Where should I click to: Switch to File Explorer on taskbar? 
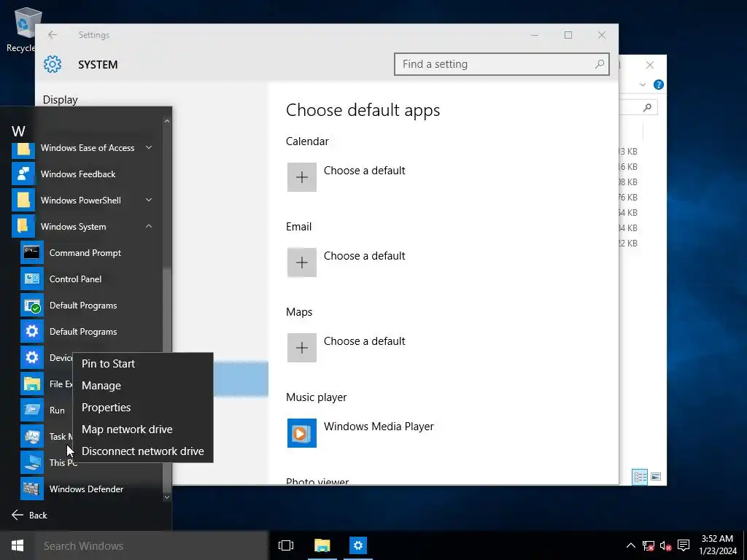click(322, 545)
